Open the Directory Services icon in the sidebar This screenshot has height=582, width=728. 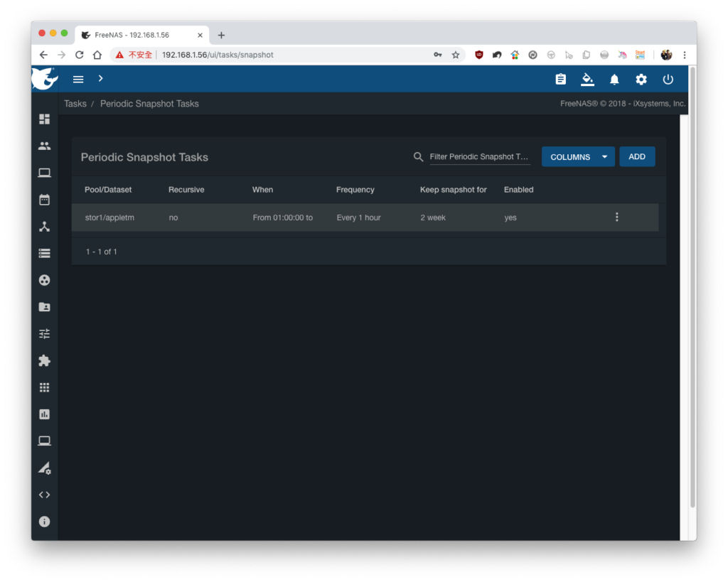click(45, 280)
